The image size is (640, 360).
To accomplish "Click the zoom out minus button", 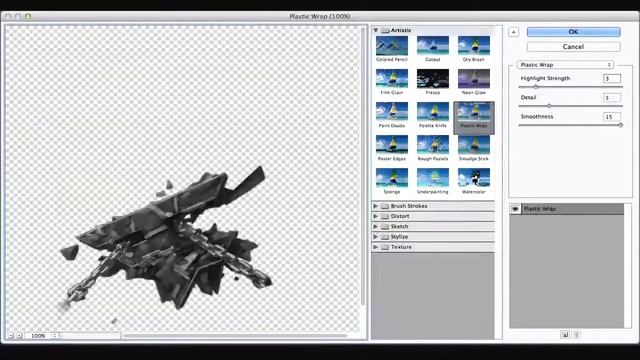I will coord(11,336).
